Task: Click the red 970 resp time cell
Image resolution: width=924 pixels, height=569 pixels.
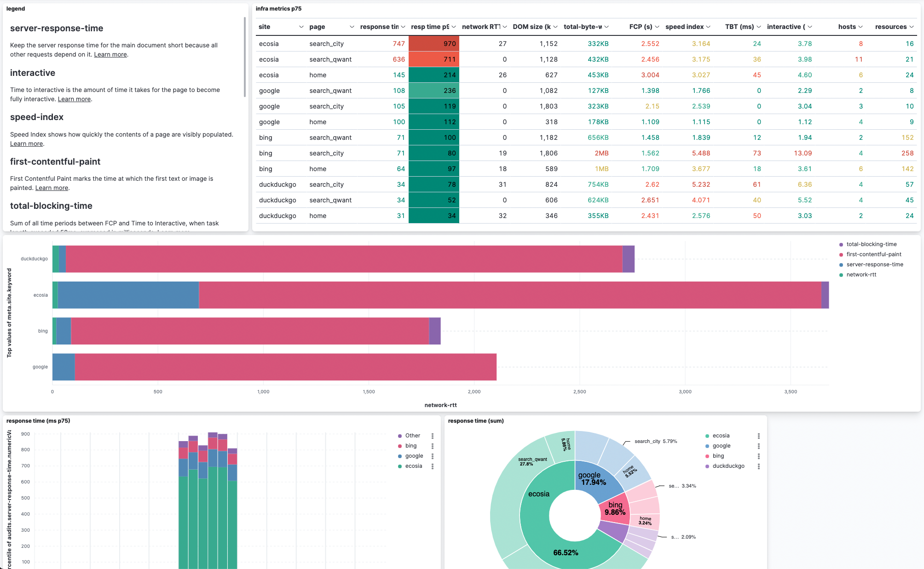Action: click(x=434, y=44)
